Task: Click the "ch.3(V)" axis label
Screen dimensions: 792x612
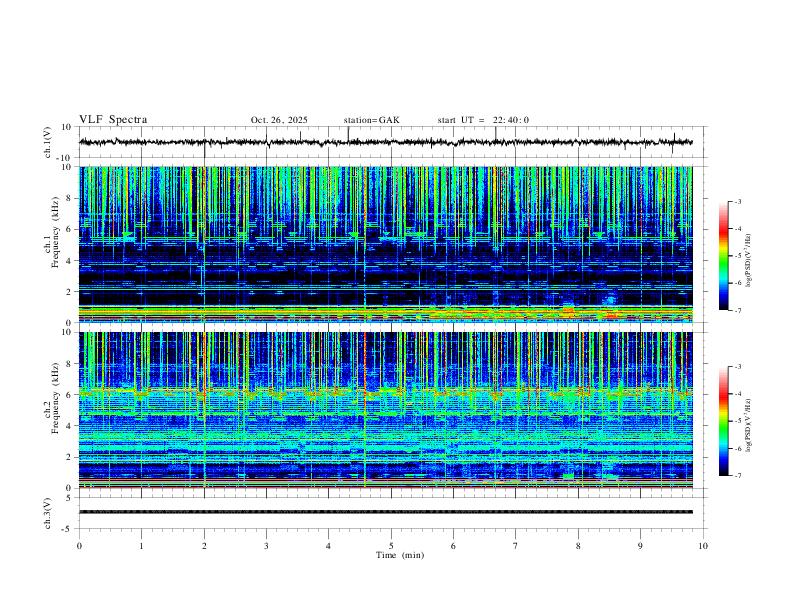Action: coord(48,513)
